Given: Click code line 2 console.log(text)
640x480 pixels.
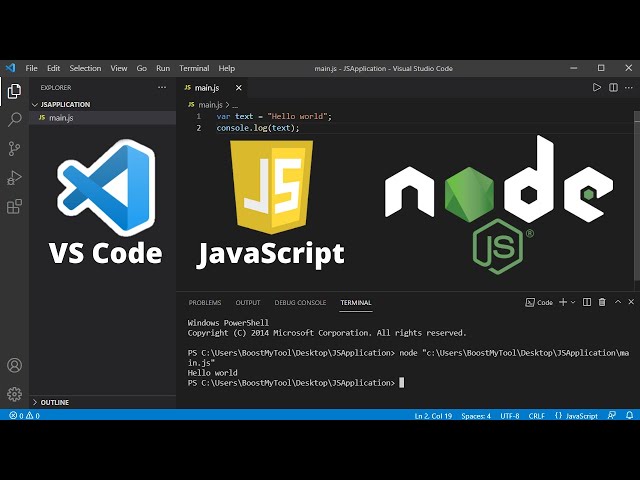Looking at the screenshot, I should 258,128.
